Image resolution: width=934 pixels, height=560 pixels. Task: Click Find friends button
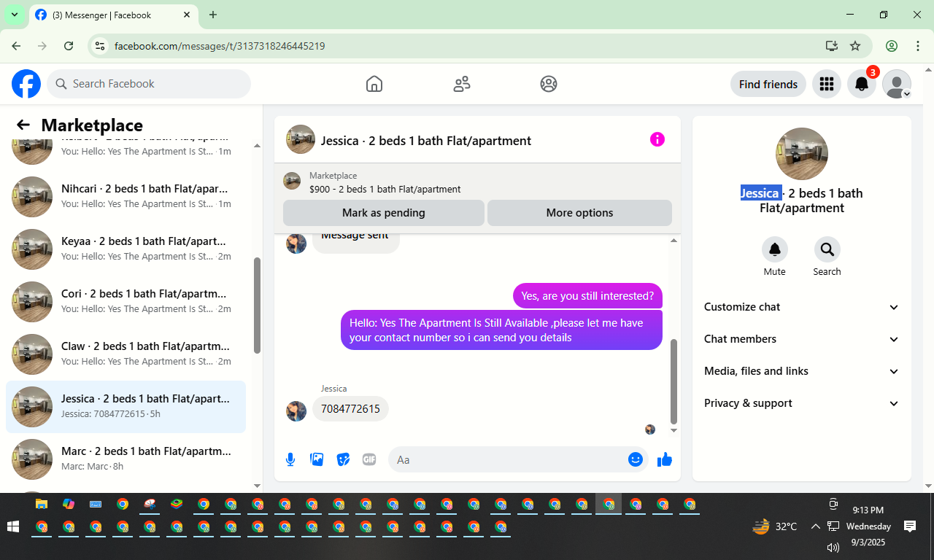click(768, 84)
